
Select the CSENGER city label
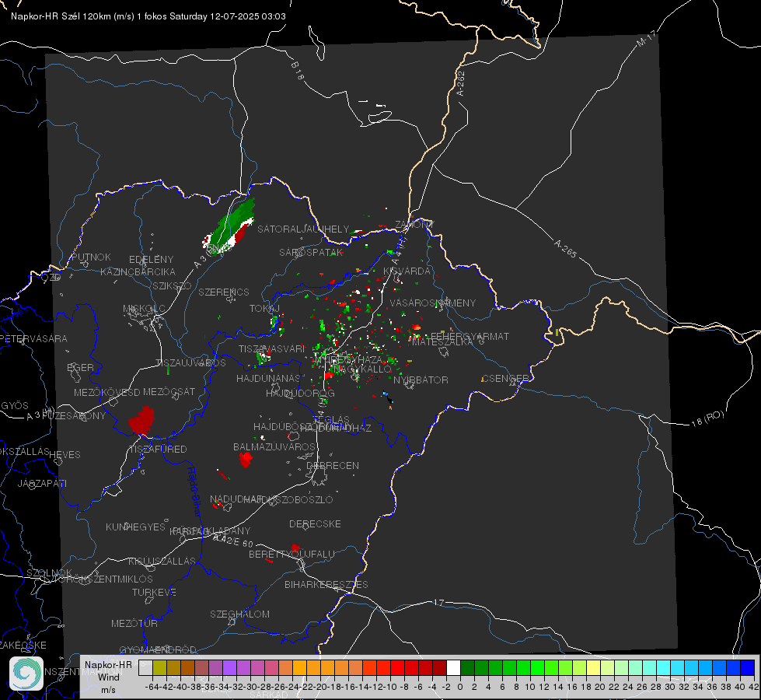point(505,378)
